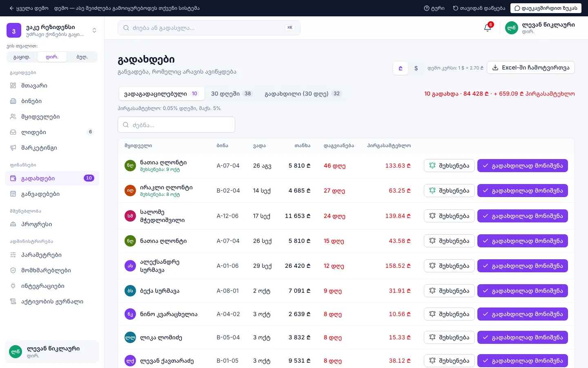Switch to გადახდილი (30 დღე) tab
Image resolution: width=588 pixels, height=368 pixels.
click(x=303, y=94)
